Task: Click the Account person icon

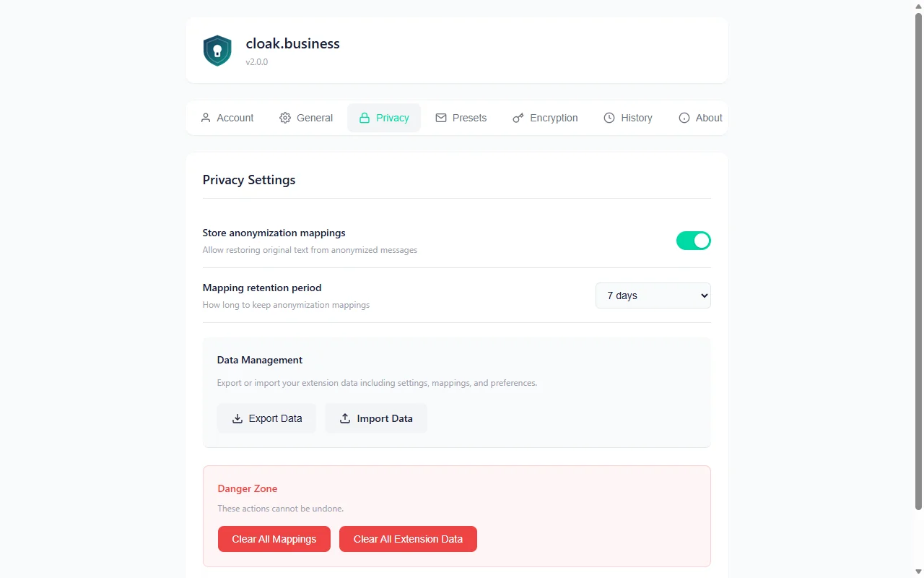Action: (207, 118)
